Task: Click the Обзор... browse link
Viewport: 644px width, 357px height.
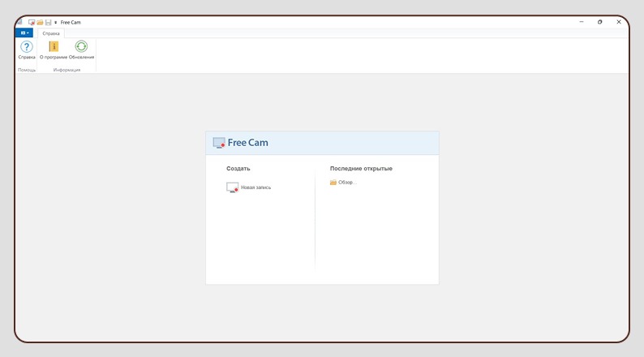Action: coord(343,183)
